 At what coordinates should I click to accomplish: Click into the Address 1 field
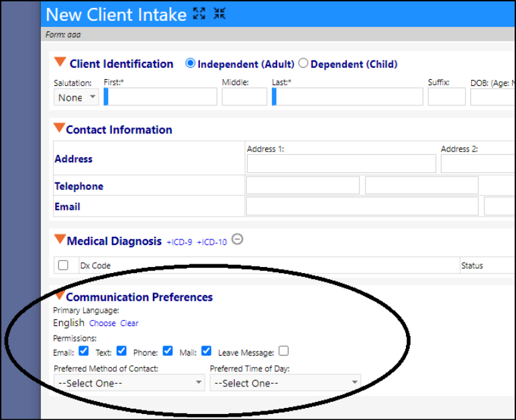(x=342, y=164)
